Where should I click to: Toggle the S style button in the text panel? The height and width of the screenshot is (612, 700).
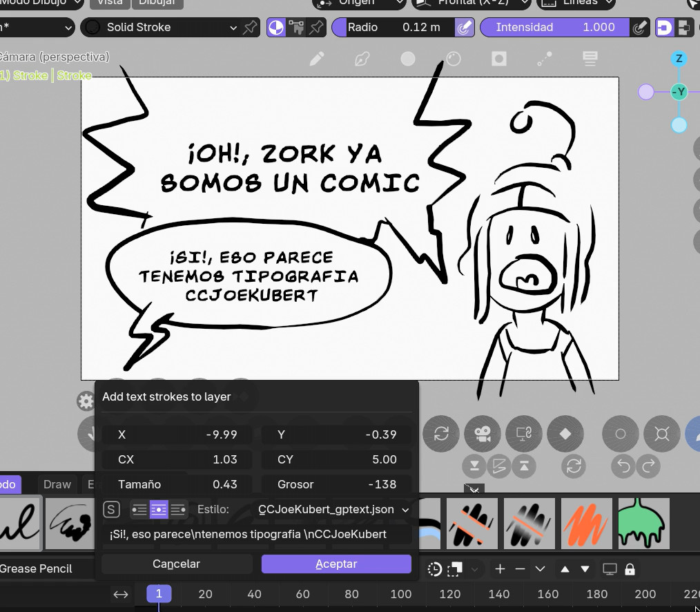(111, 509)
